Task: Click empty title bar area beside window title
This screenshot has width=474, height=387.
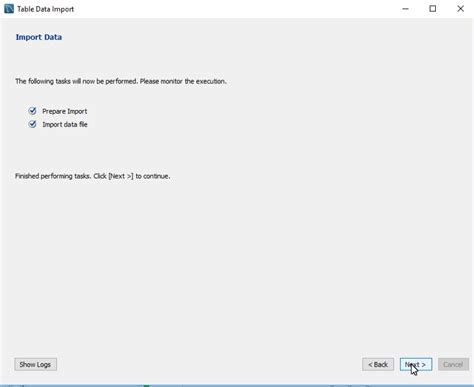Action: click(233, 9)
